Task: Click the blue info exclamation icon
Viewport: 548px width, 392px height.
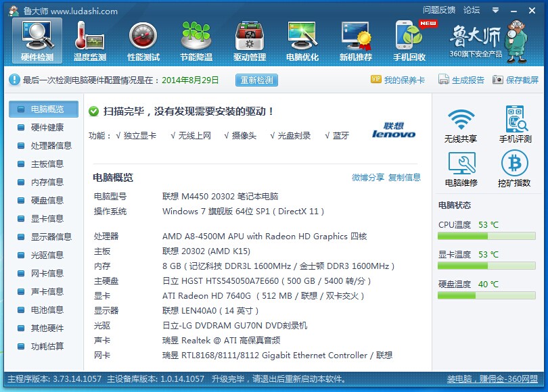Action: coord(14,80)
